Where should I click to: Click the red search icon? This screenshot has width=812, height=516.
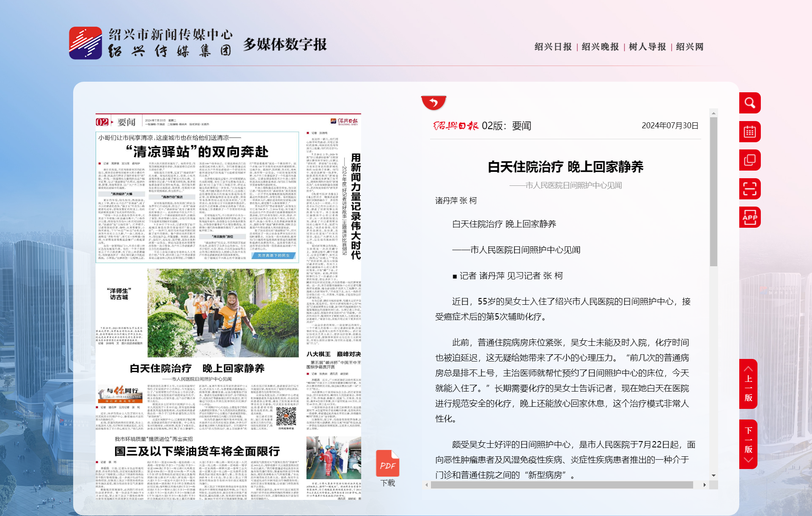tap(750, 103)
